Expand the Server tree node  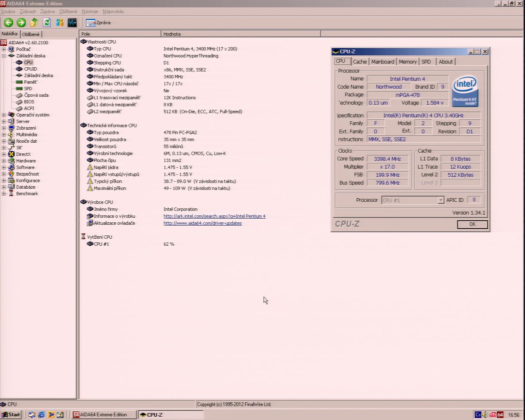(x=4, y=121)
